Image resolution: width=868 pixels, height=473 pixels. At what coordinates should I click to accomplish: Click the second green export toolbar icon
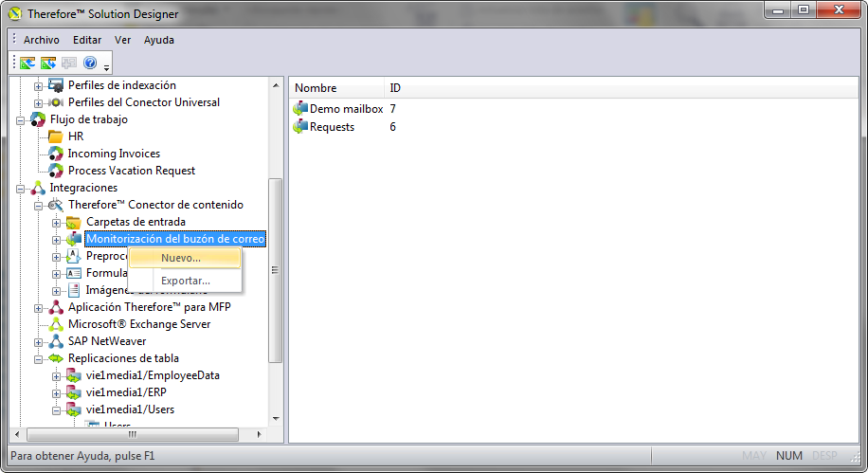(x=48, y=64)
